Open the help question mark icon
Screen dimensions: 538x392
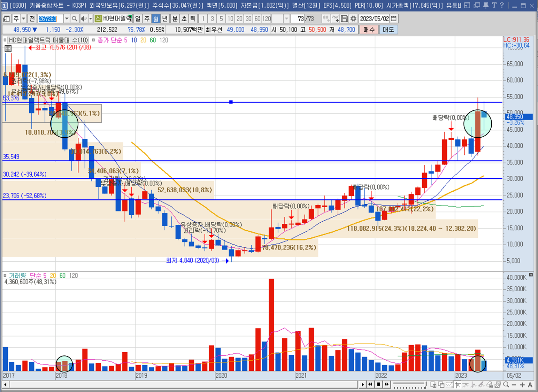tap(502, 5)
